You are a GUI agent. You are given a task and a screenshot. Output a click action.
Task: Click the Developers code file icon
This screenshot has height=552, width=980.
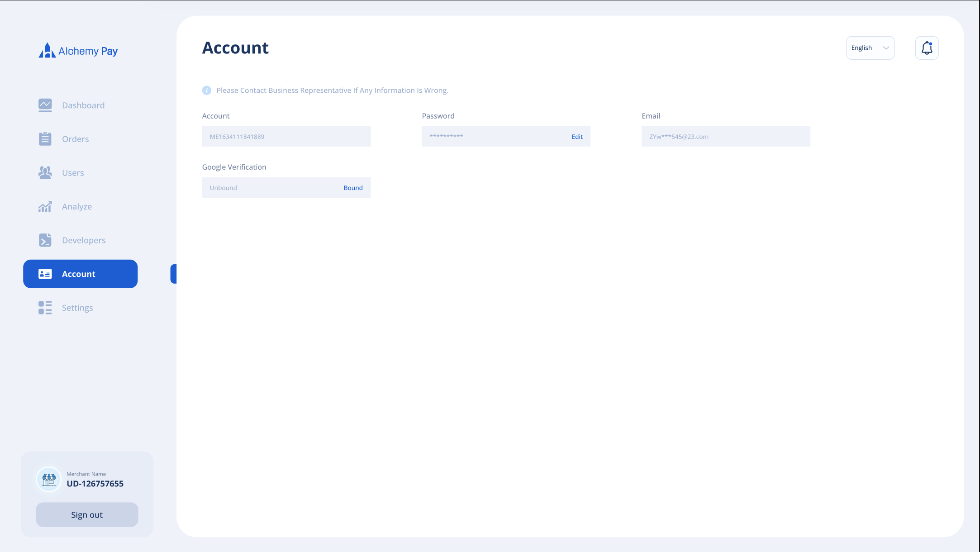tap(45, 240)
